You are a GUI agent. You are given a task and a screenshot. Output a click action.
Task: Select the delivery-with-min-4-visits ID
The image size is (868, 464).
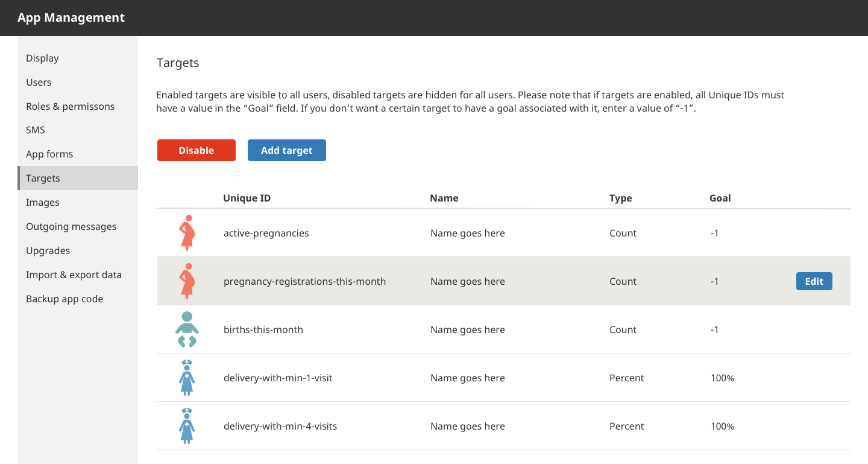pyautogui.click(x=280, y=426)
